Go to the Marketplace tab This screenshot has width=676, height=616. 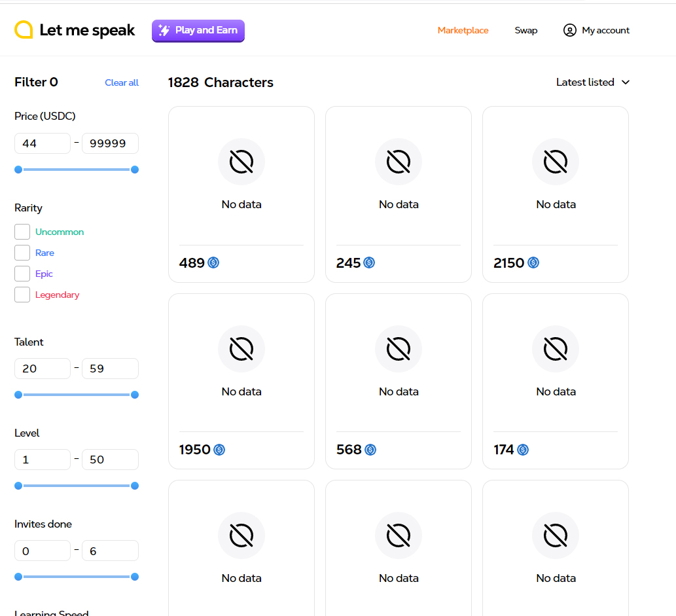[x=463, y=30]
